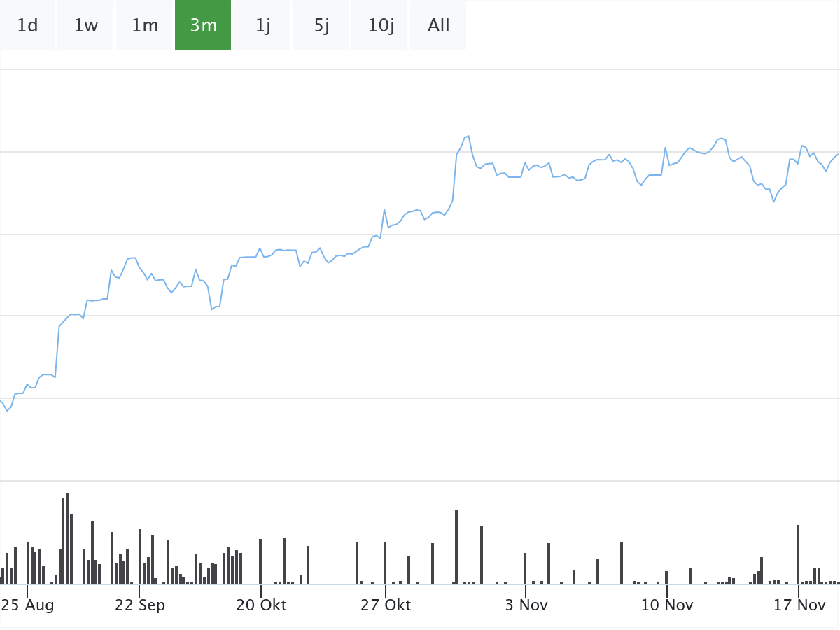The image size is (840, 630).
Task: Open the 10j chart period
Action: (x=380, y=26)
